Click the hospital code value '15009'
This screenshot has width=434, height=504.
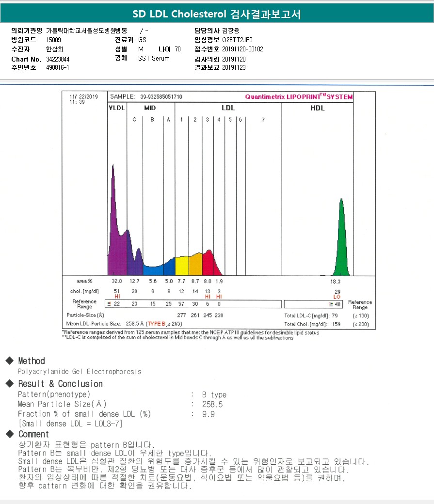coord(53,40)
